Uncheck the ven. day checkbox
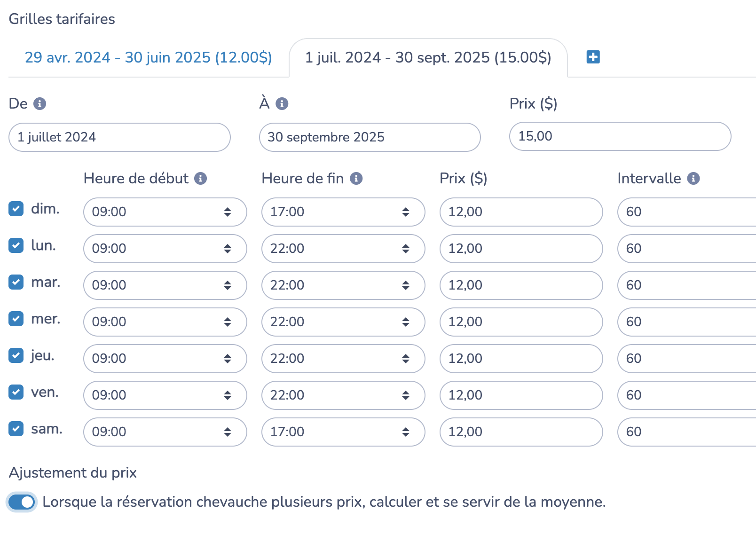Screen dimensions: 756x534 [x=16, y=392]
